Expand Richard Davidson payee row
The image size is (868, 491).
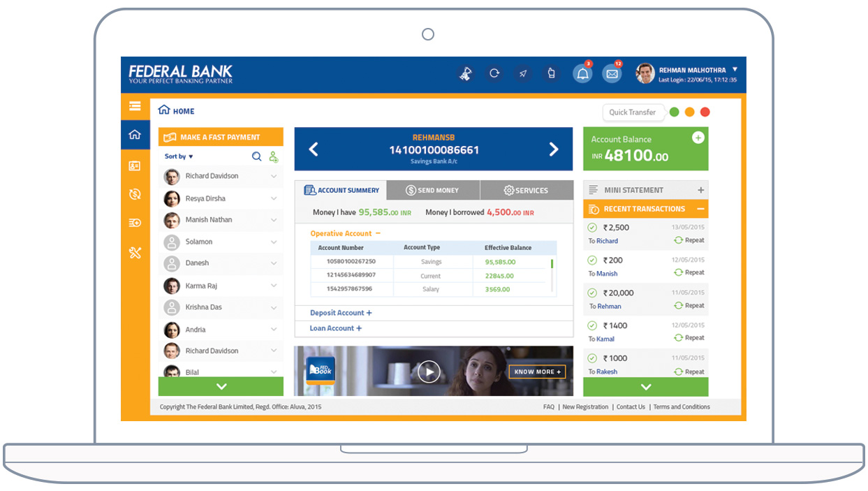click(274, 177)
